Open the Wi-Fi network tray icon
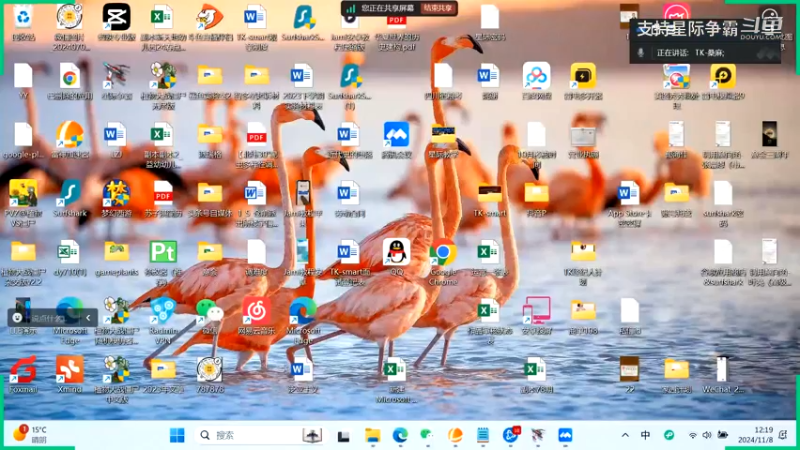 tap(692, 435)
